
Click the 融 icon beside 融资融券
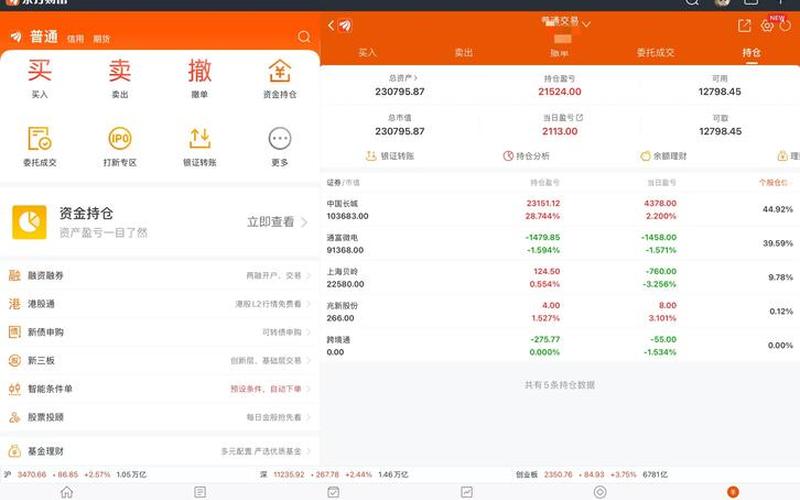point(14,276)
